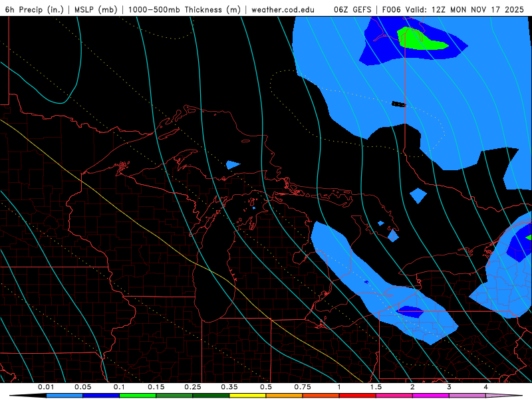Viewport: 532px width, 399px height.
Task: Select the medium green 0.15 legend swatch
Action: coord(174,396)
